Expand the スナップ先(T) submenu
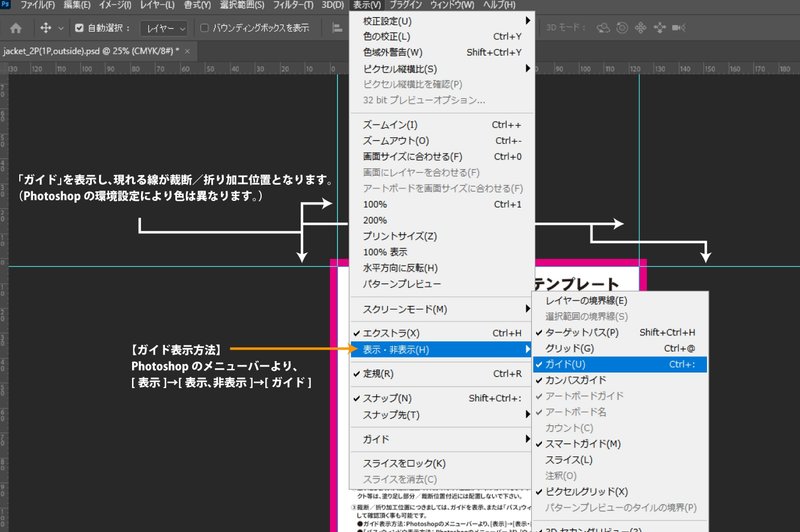Viewport: 800px width, 532px height. (x=442, y=415)
